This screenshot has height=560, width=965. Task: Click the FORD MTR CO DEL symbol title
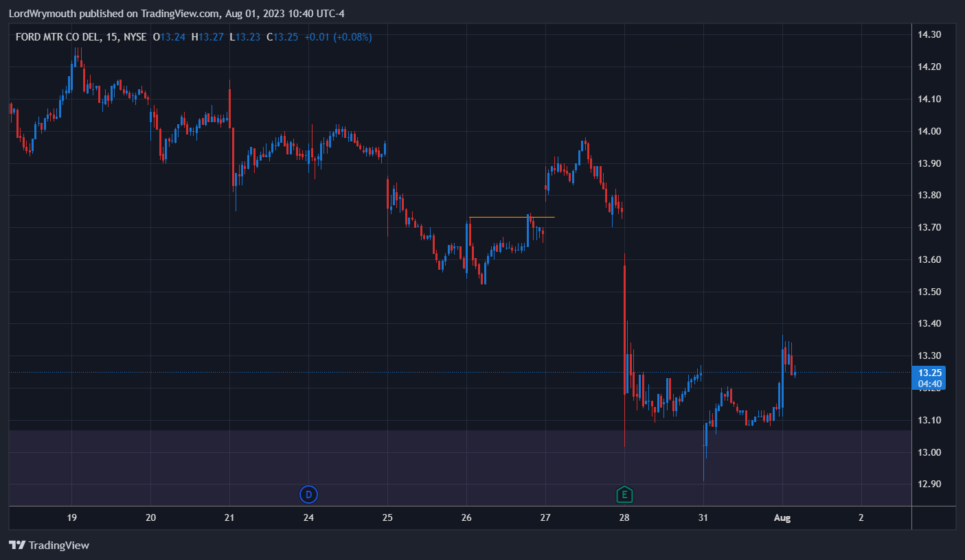tap(58, 37)
